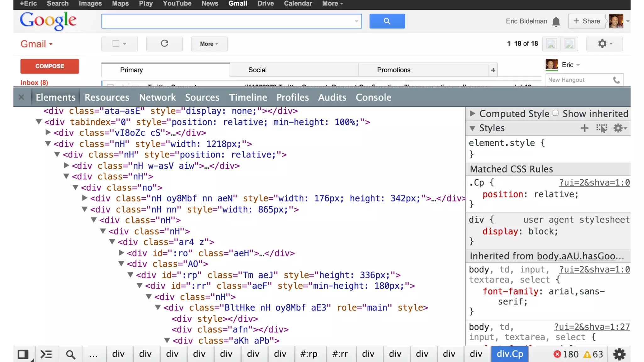644x362 pixels.
Task: Click the notifications bell icon
Action: [556, 21]
